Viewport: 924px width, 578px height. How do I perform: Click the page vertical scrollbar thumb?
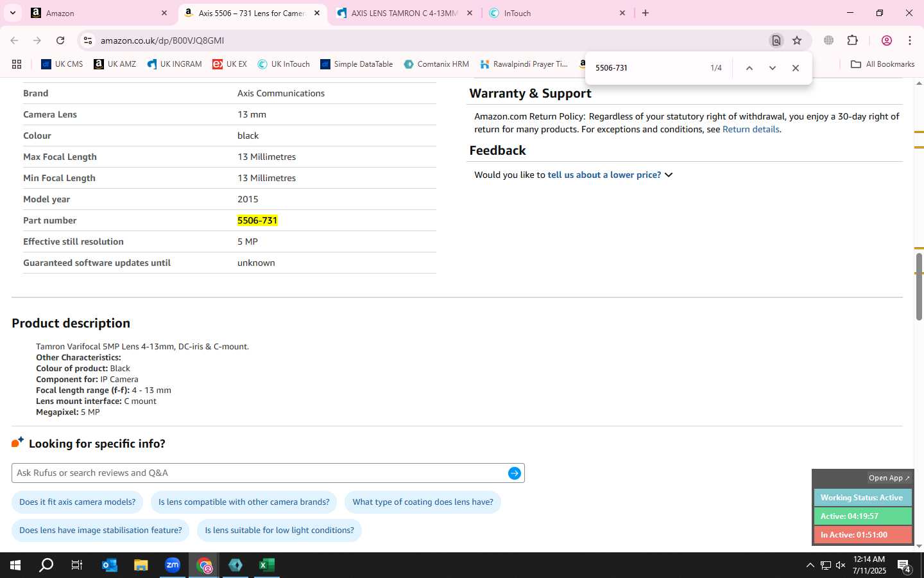tap(919, 286)
